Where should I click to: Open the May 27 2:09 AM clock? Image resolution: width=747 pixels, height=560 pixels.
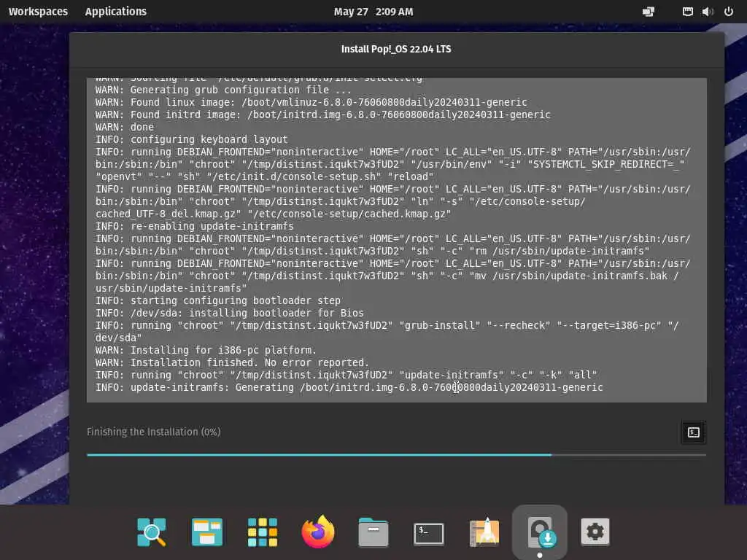(x=373, y=12)
